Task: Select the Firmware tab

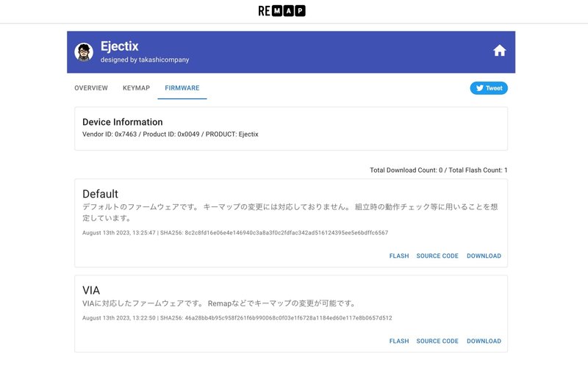Action: (182, 88)
